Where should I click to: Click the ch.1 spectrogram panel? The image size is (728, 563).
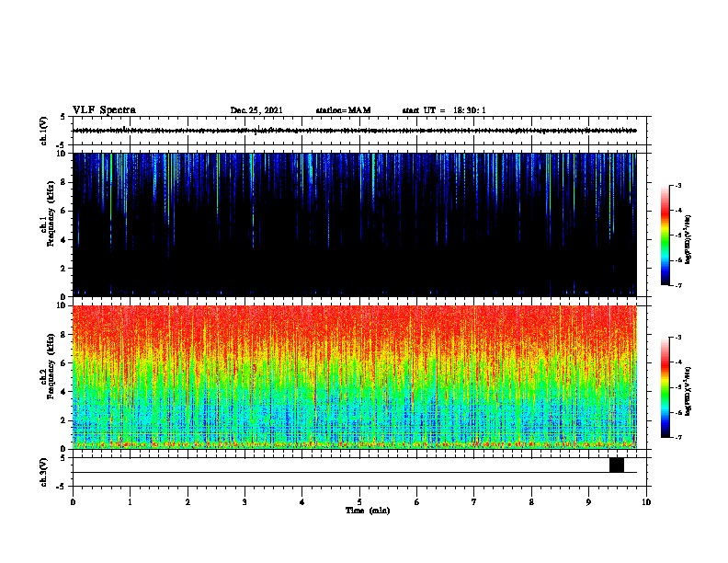point(355,224)
